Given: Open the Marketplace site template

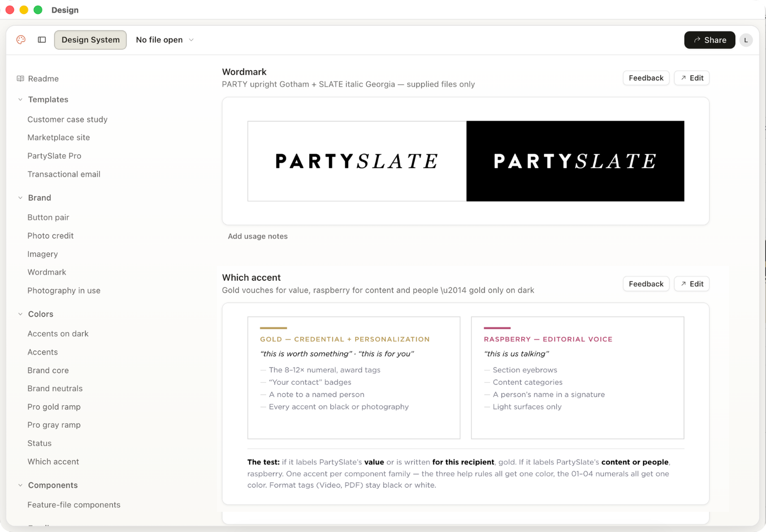Looking at the screenshot, I should 59,138.
